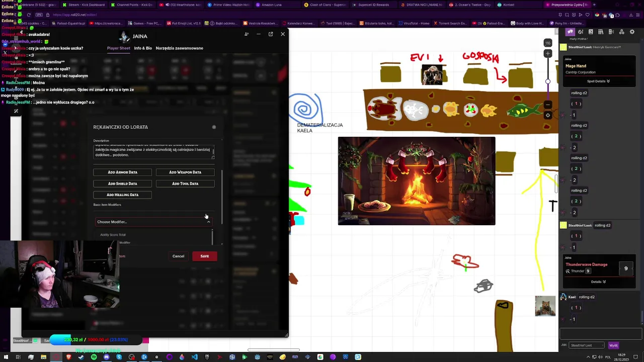Click the Jaina sheet resize corner handle
The width and height of the screenshot is (644, 362).
(286, 335)
